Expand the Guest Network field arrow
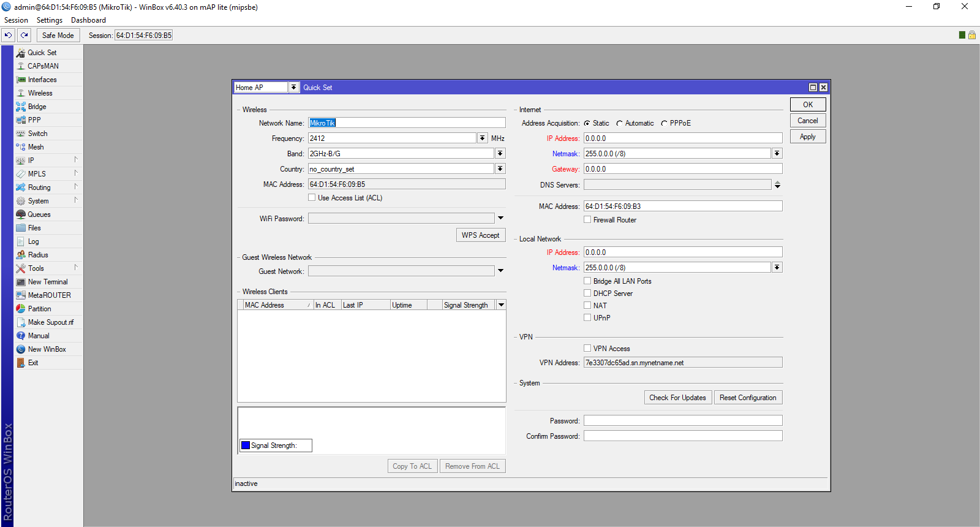980x527 pixels. (x=500, y=271)
